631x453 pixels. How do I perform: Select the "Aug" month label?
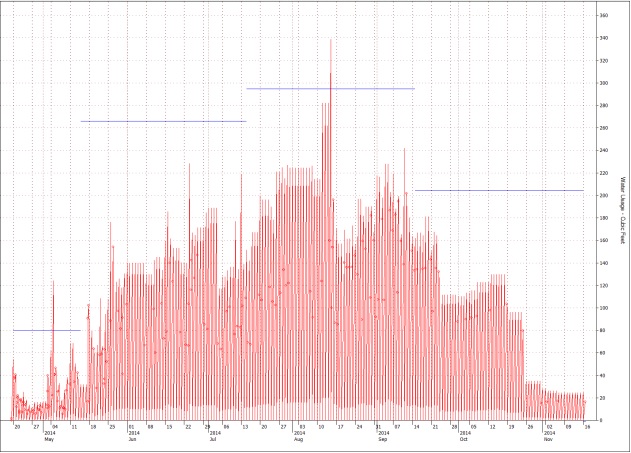pos(298,439)
